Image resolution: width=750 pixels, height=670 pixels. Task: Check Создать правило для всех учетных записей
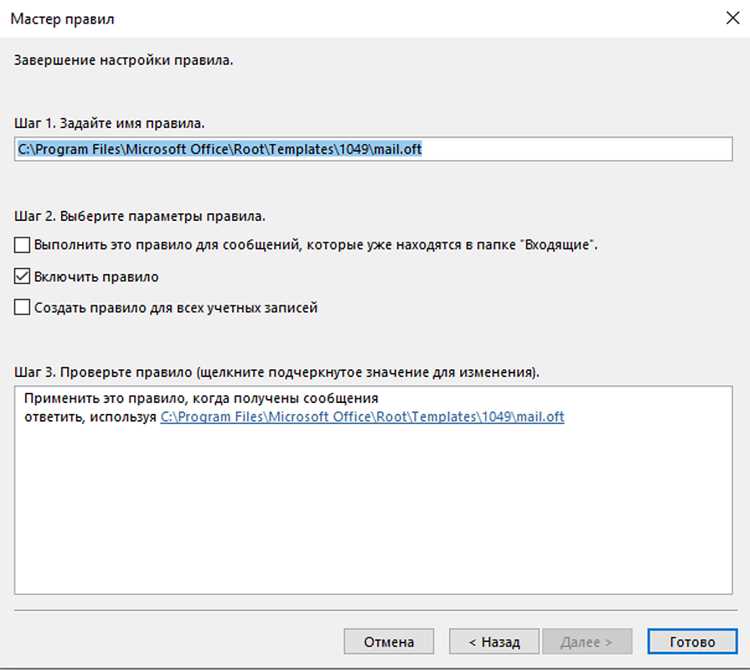[x=22, y=307]
